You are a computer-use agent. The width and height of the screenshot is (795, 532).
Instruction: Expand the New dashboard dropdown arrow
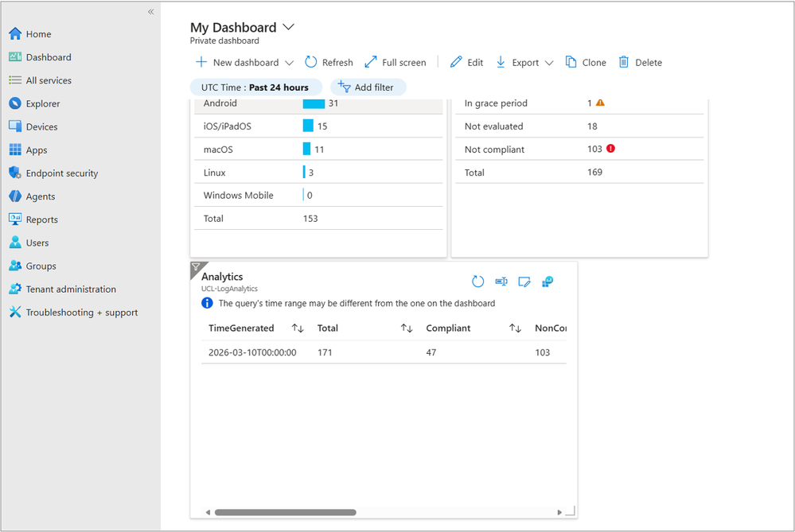tap(289, 63)
